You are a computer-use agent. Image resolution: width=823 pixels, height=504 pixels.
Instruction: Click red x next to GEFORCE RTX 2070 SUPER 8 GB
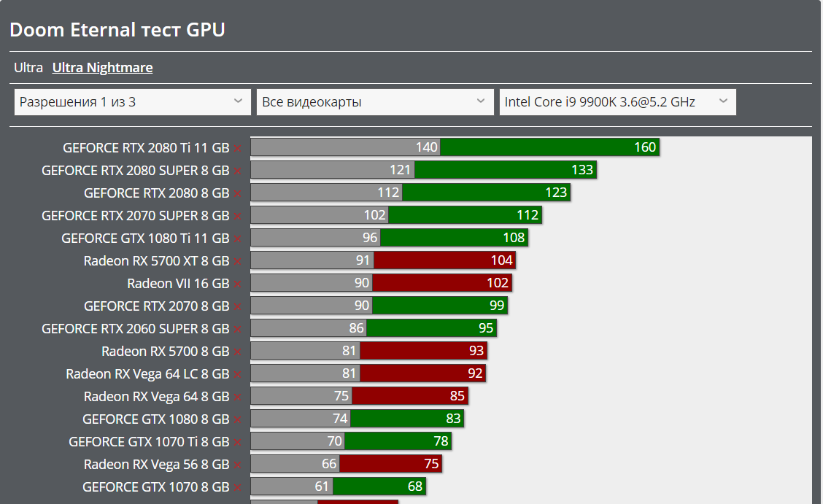pyautogui.click(x=237, y=216)
